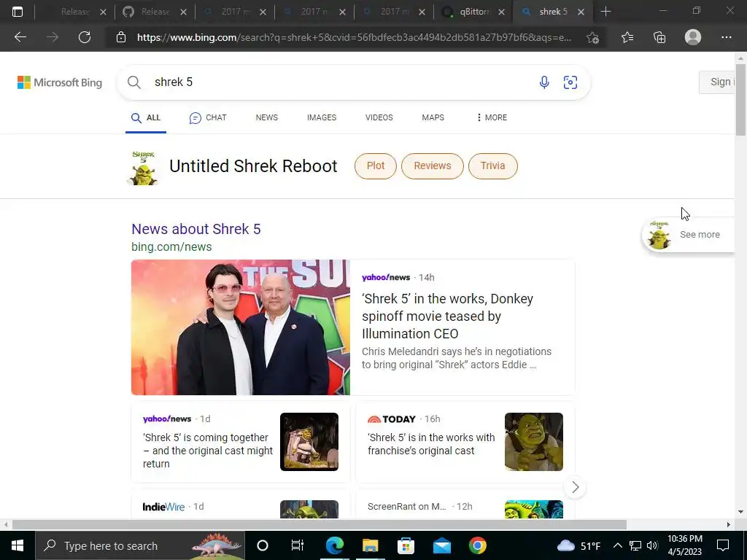Open the browser profile avatar
The image size is (747, 560).
coord(693,37)
